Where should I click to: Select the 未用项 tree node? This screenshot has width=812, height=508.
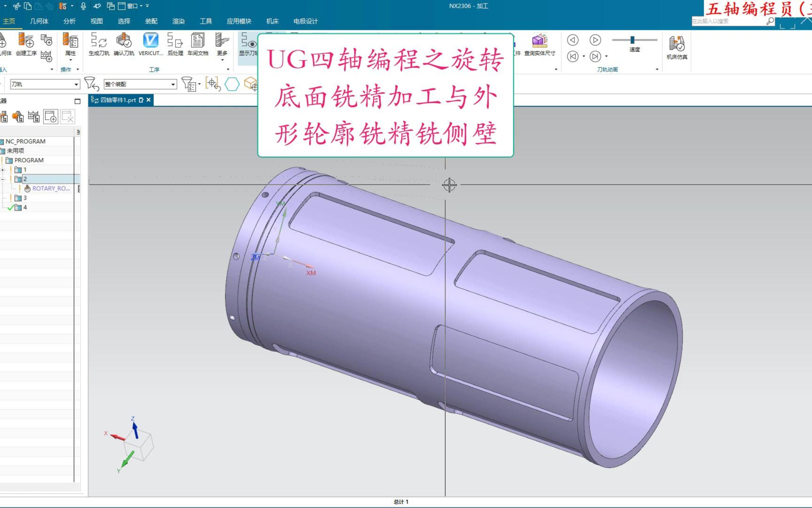tap(16, 151)
